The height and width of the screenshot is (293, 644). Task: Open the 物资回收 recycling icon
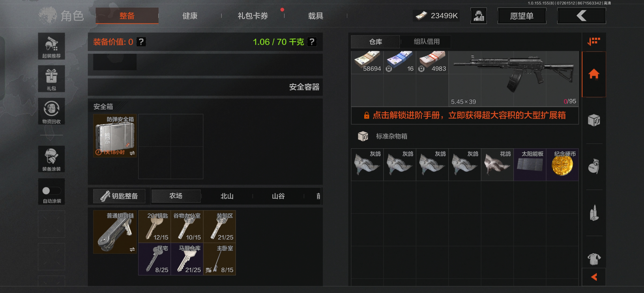51,111
